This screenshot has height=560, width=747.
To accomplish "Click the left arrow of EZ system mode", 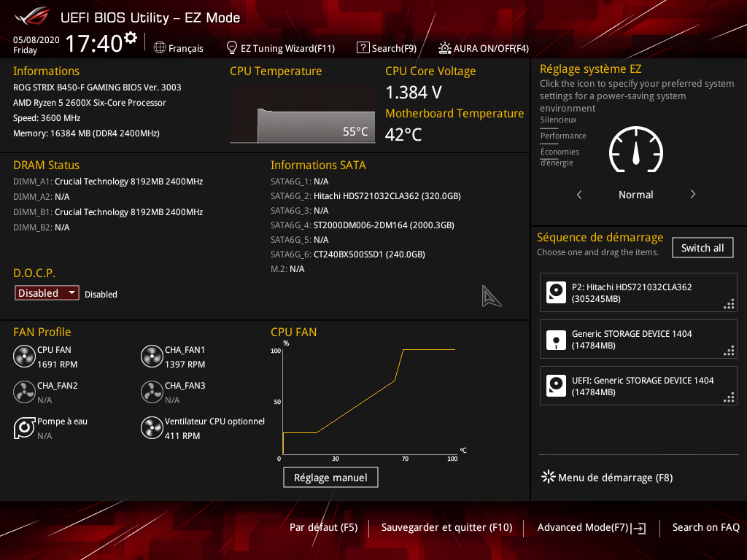I will [x=579, y=194].
